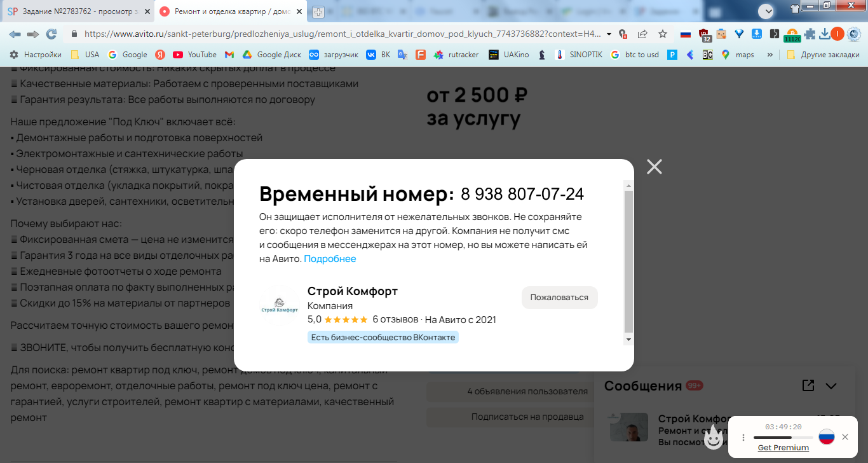Click the popup scrollbar down arrow
868x463 pixels.
(x=629, y=340)
